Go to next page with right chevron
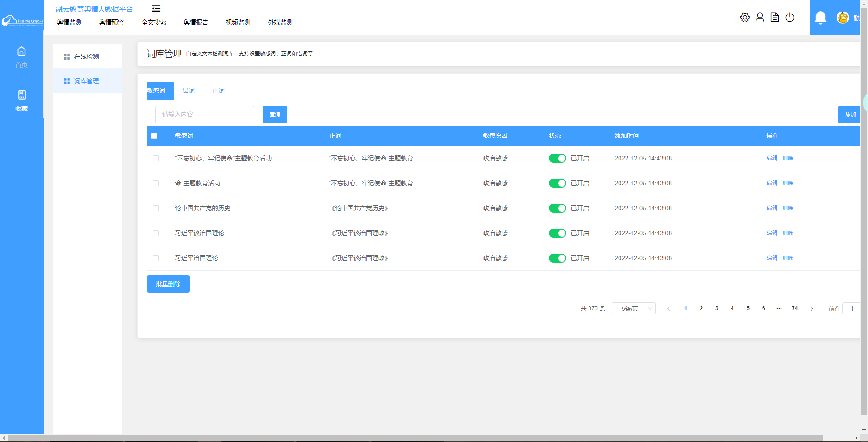The width and height of the screenshot is (868, 442). [812, 308]
